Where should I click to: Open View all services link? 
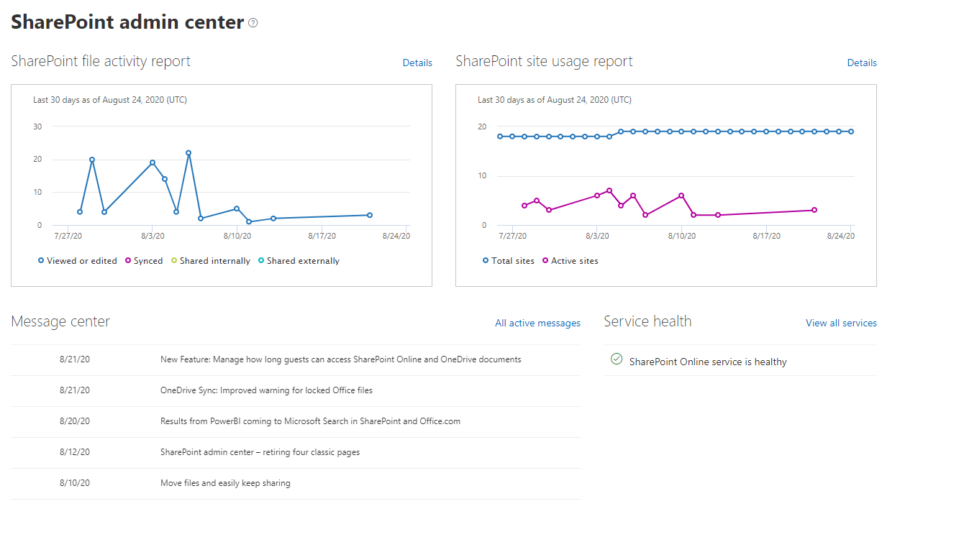pyautogui.click(x=841, y=323)
